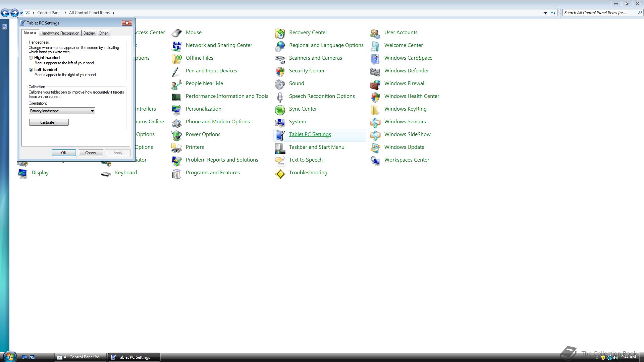Switch to the Other tab

coord(103,33)
